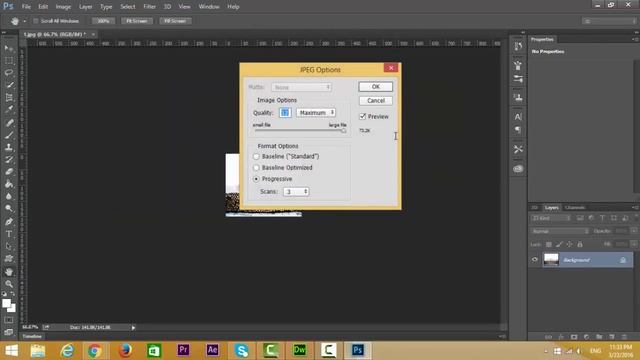Open Premiere Pro from the taskbar

tap(183, 350)
